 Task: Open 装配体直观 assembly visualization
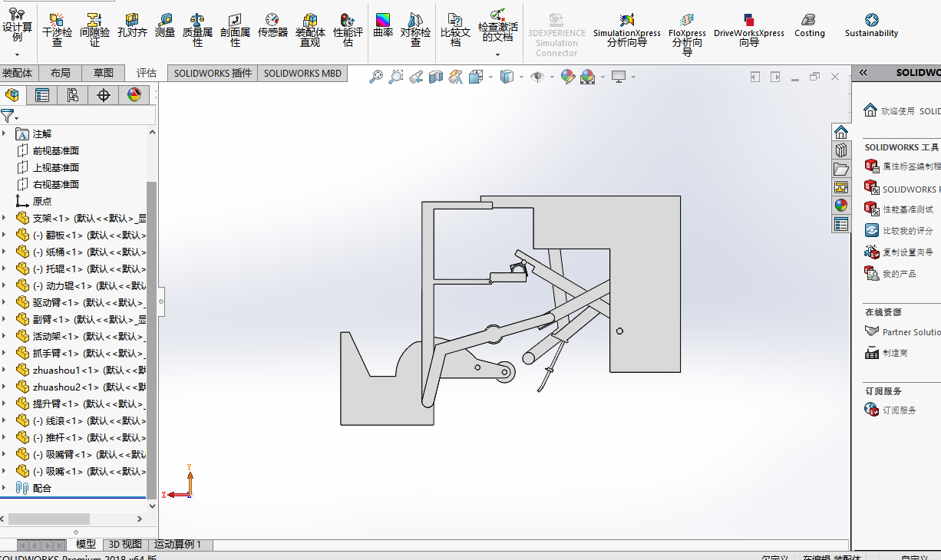pos(310,29)
